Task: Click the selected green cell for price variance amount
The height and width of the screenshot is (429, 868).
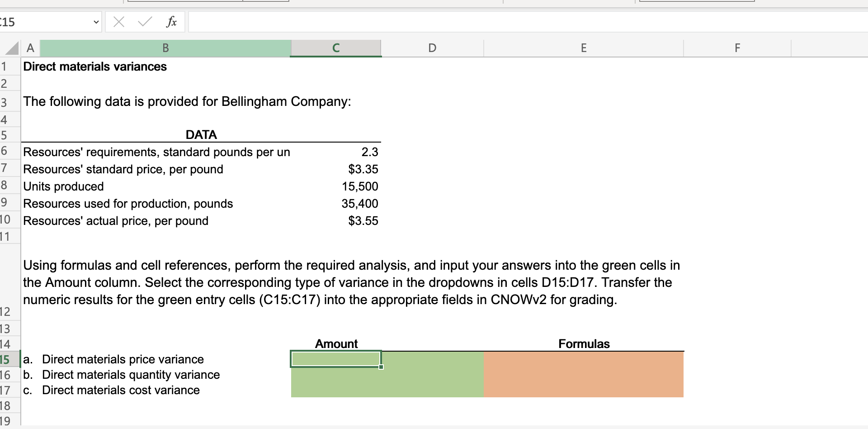Action: coord(335,359)
